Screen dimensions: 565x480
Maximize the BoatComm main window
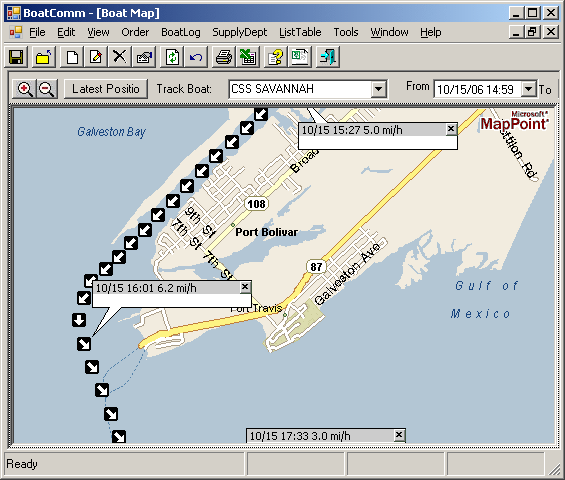(532, 13)
